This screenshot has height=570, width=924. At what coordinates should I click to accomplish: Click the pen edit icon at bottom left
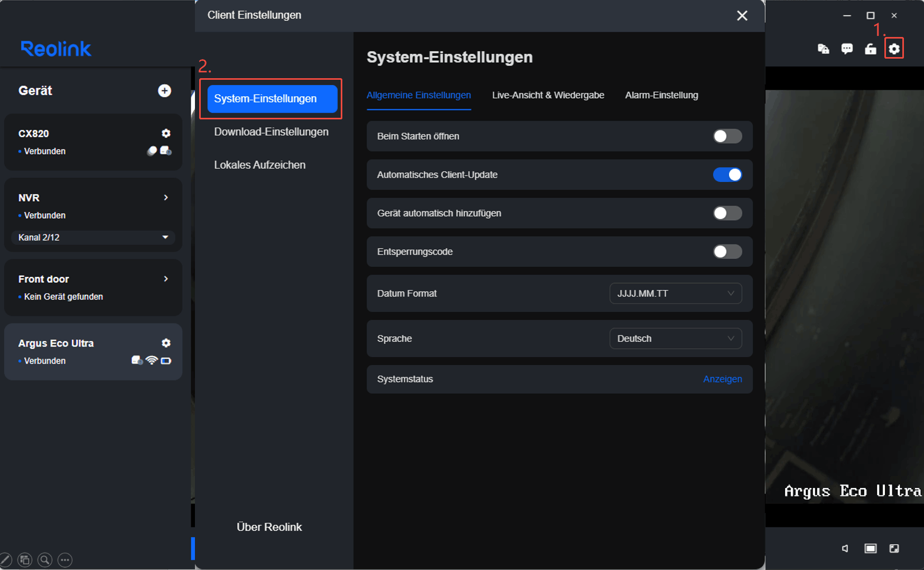pyautogui.click(x=5, y=559)
